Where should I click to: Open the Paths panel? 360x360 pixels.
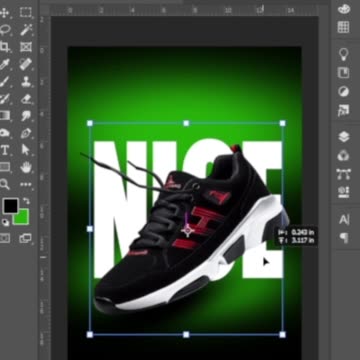tap(343, 174)
